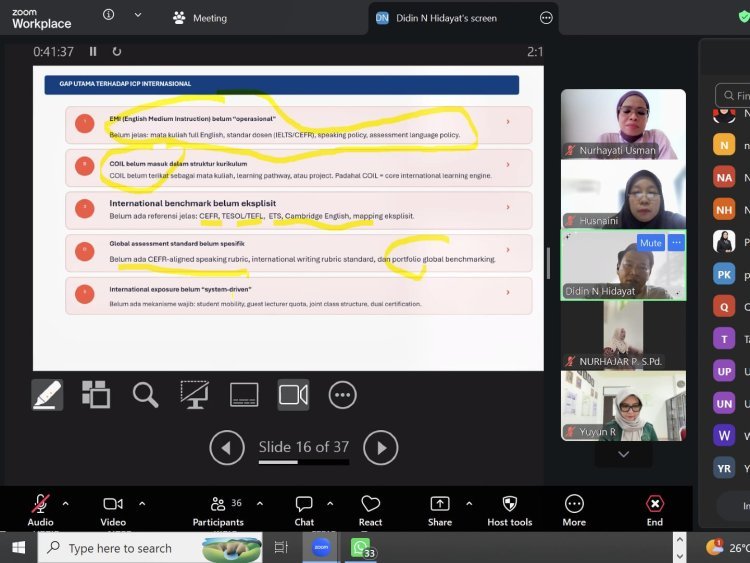The width and height of the screenshot is (750, 563).
Task: Click the slide progress bar
Action: (x=304, y=462)
